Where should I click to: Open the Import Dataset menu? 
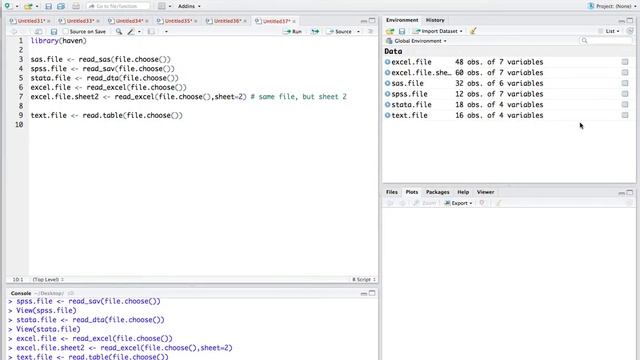coord(438,31)
